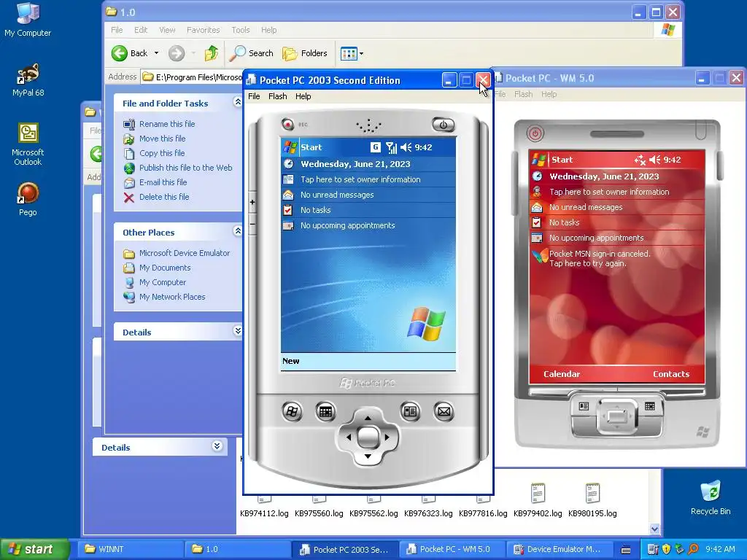Open the Back button history dropdown arrow
The height and width of the screenshot is (560, 747).
(x=156, y=53)
